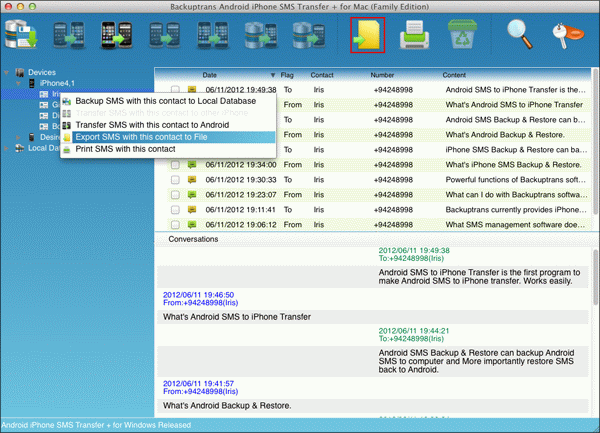
Task: Check the box for the 19:34:00 message
Action: coord(175,165)
